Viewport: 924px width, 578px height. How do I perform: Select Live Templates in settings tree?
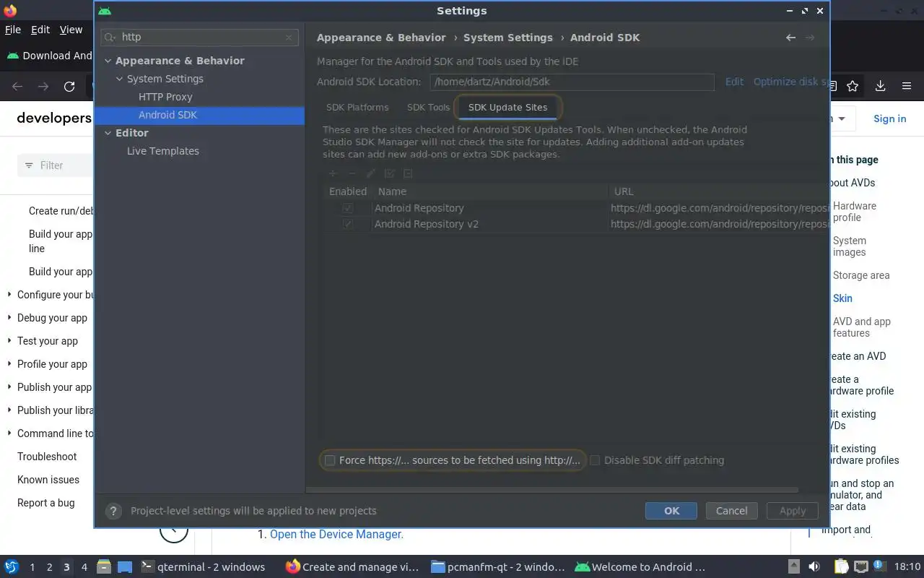tap(163, 151)
